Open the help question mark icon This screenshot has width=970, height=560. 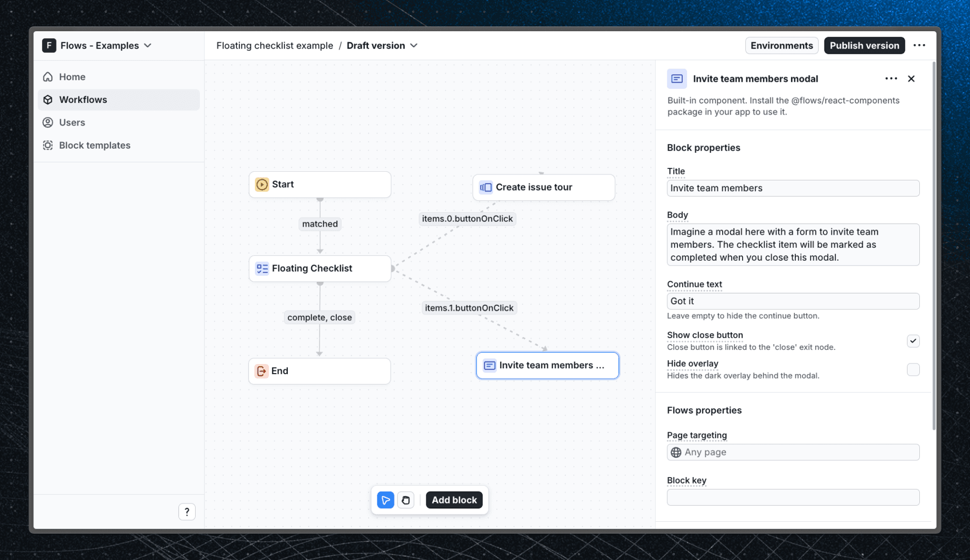pos(187,512)
